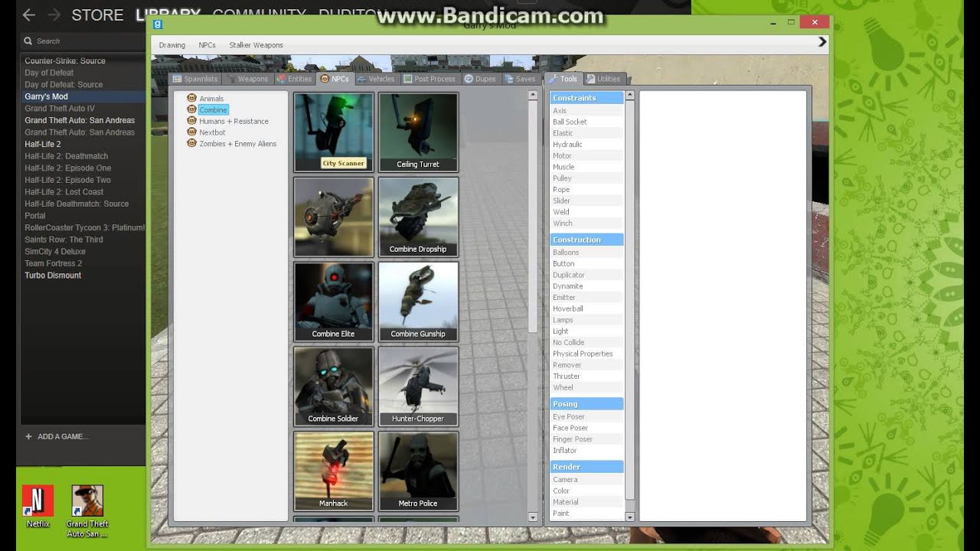Spawn the Metro Police NPC
Image resolution: width=980 pixels, height=551 pixels.
418,472
